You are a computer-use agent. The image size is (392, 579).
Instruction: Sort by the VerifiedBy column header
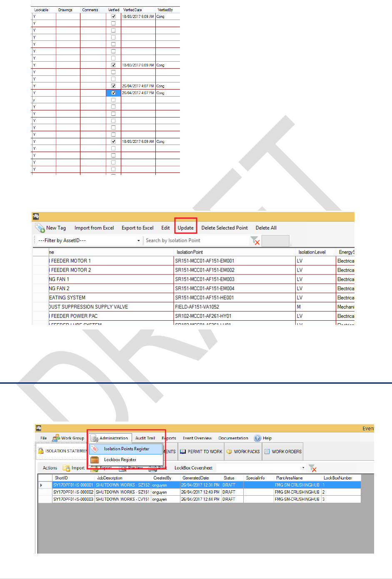[167, 10]
